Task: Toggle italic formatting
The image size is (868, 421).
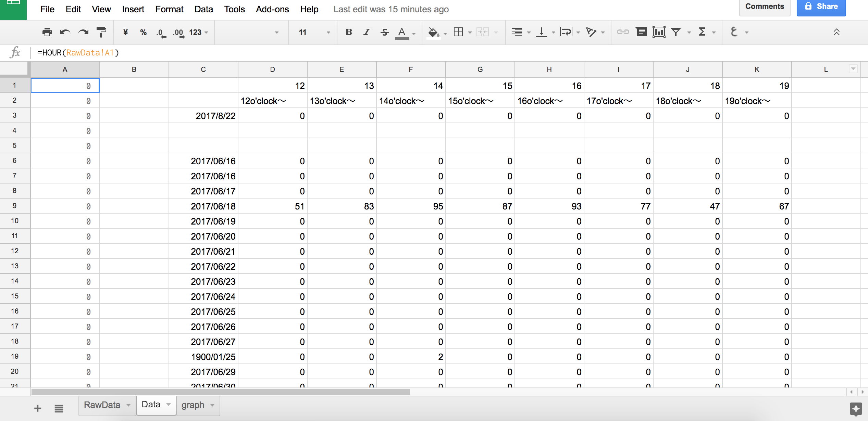Action: (367, 32)
